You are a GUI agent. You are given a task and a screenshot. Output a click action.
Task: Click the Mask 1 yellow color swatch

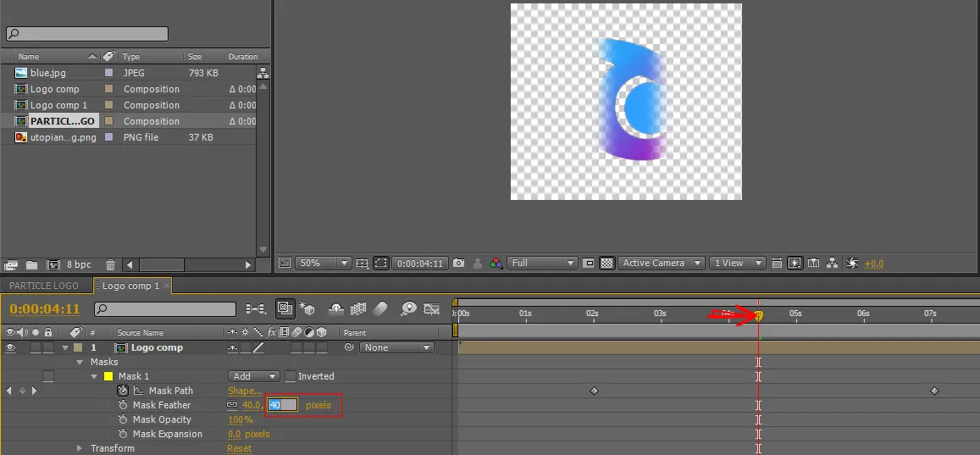point(108,376)
